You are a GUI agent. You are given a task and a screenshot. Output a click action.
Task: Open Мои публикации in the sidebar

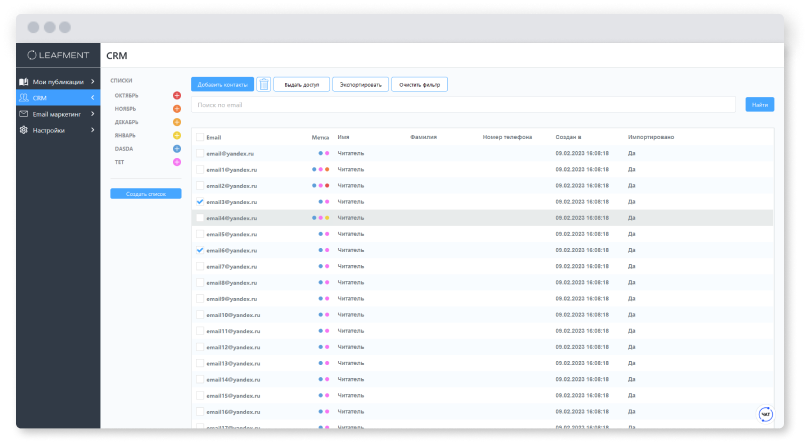pyautogui.click(x=58, y=81)
